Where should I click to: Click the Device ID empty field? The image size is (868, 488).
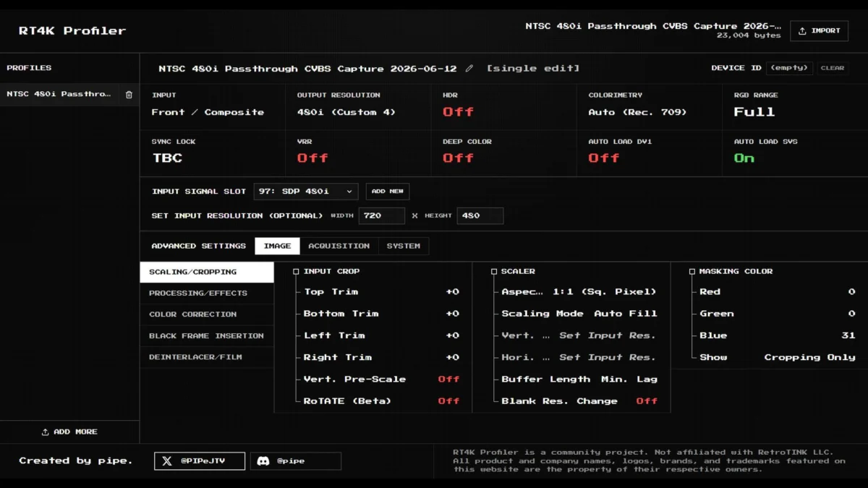click(789, 68)
